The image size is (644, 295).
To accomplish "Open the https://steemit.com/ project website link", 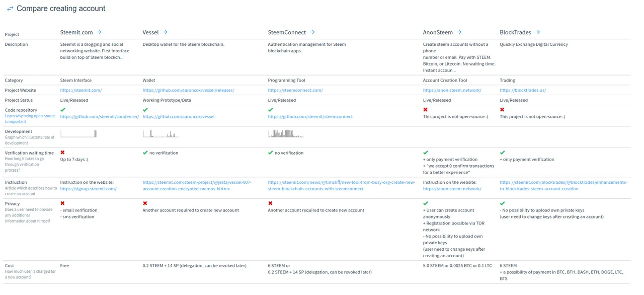I will click(x=81, y=90).
